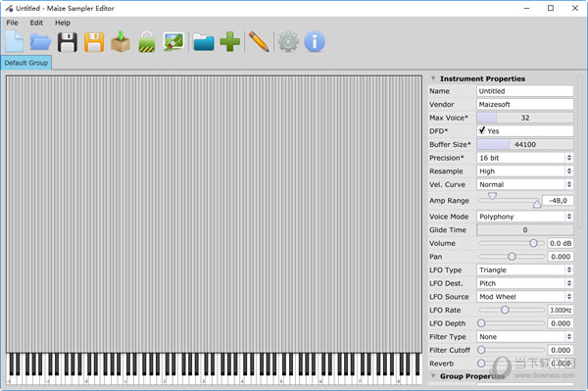The width and height of the screenshot is (588, 391).
Task: Open the Filter Type None dropdown
Action: point(525,337)
